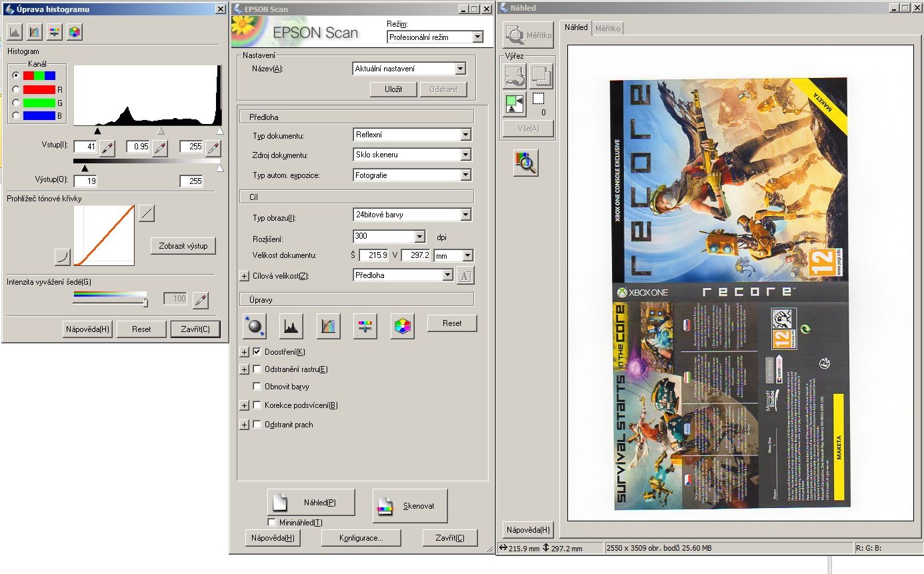Open the tone correction icon under Úpravy
The image size is (924, 574).
click(x=329, y=325)
